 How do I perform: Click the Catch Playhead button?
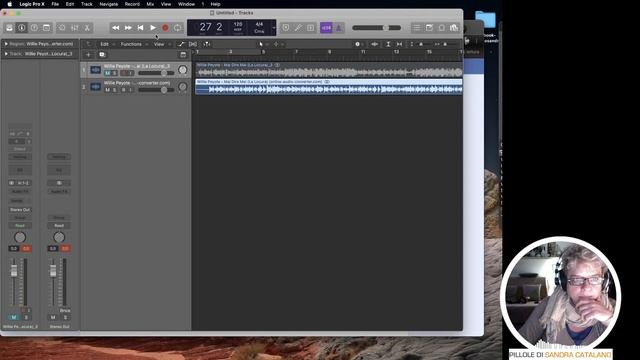pyautogui.click(x=207, y=44)
